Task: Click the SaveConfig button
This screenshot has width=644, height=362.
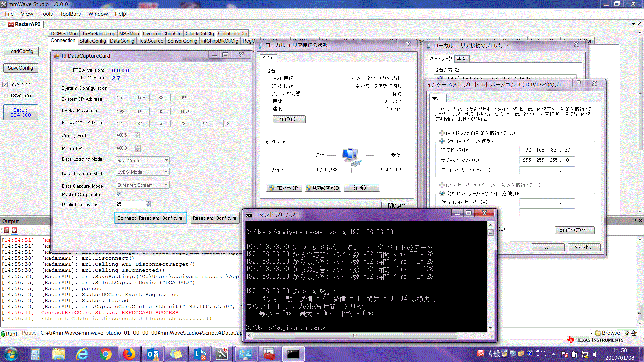Action: pyautogui.click(x=21, y=68)
